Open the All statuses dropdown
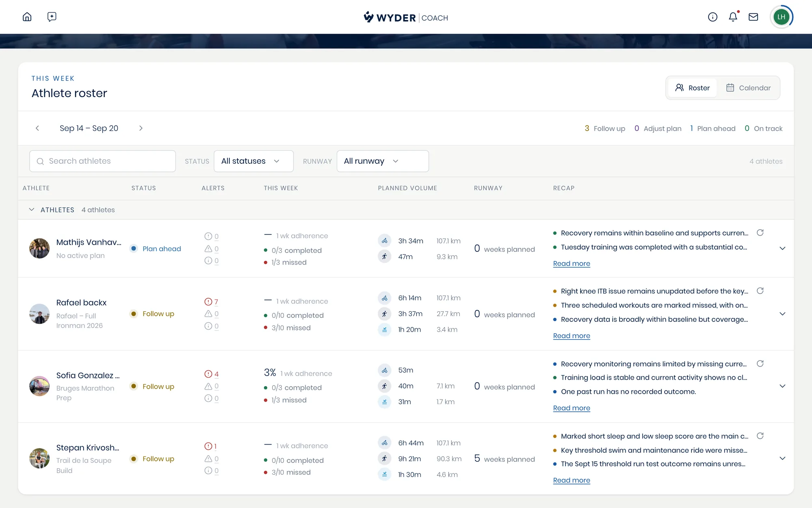 (x=254, y=161)
